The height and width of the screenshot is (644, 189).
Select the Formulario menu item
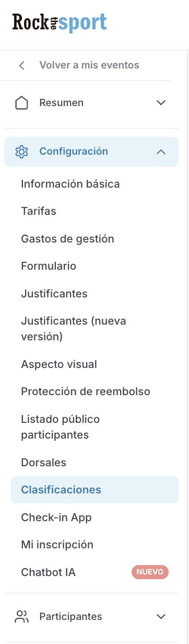[49, 266]
